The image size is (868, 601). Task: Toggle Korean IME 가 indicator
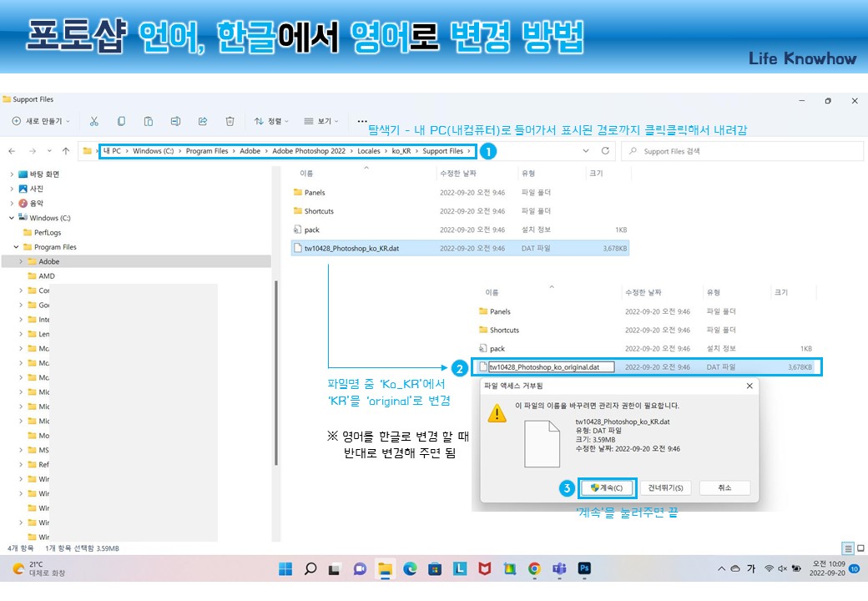(x=751, y=568)
